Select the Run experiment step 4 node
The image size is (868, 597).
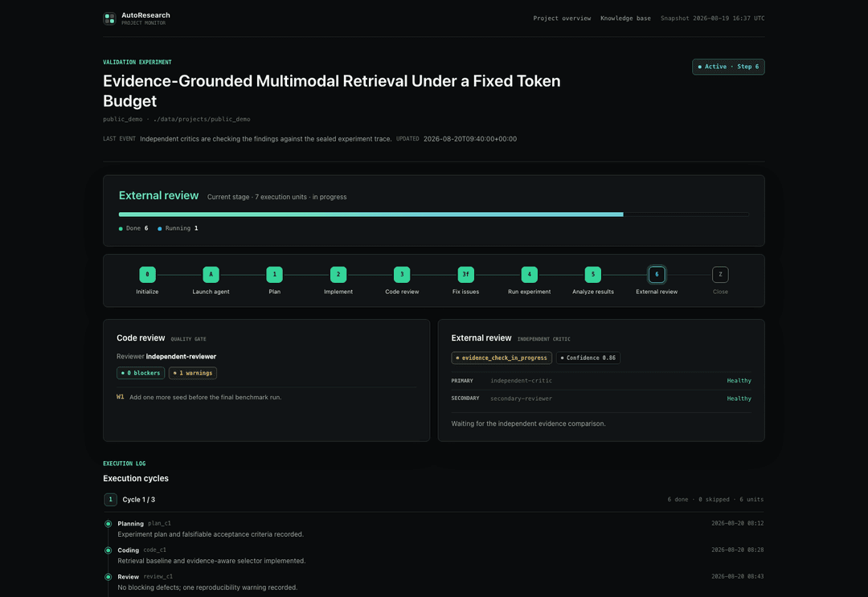pos(529,275)
